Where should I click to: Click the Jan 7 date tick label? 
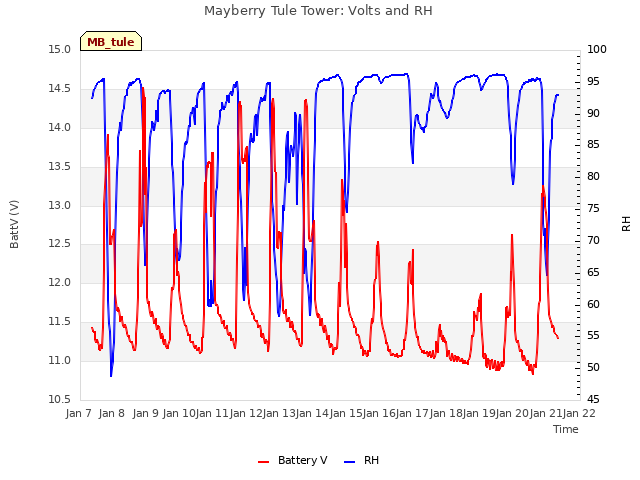[78, 413]
